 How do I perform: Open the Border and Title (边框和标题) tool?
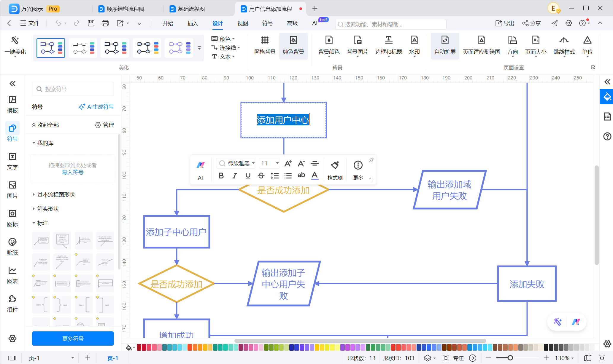[388, 45]
